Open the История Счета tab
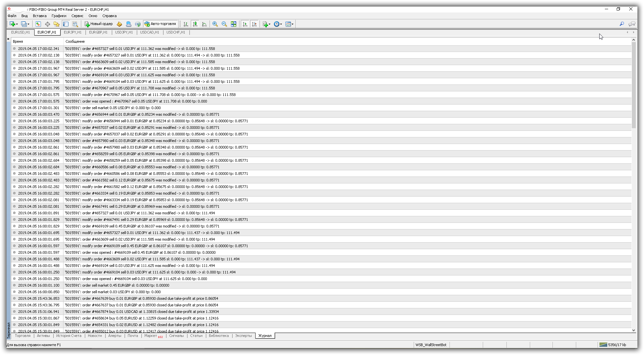Image resolution: width=644 pixels, height=355 pixels. click(x=69, y=336)
